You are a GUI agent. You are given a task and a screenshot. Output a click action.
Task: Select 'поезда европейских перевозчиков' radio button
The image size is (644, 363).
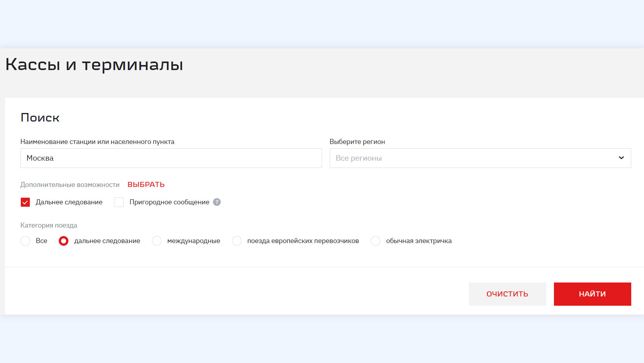tap(237, 241)
